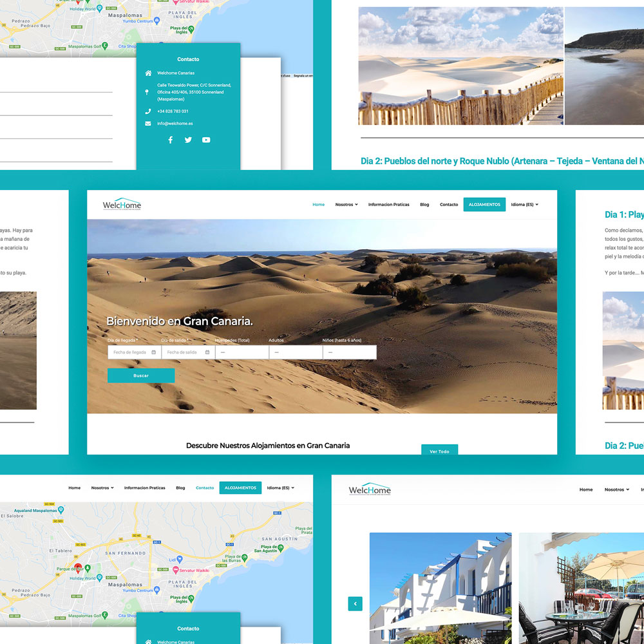
Task: Open the patio with umbrella photo
Action: (581, 588)
